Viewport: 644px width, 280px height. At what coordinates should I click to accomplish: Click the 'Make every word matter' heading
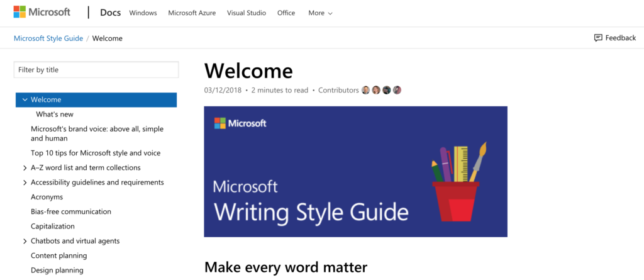click(x=286, y=267)
